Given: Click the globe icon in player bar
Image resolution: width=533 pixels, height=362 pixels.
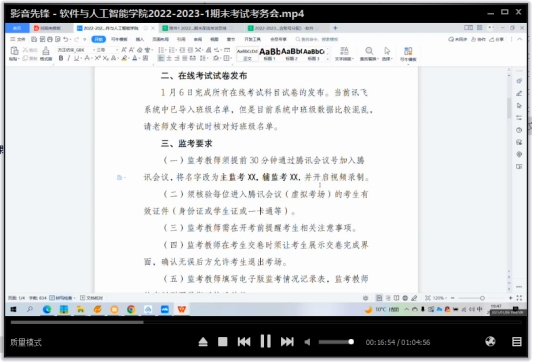Looking at the screenshot, I should tap(490, 341).
